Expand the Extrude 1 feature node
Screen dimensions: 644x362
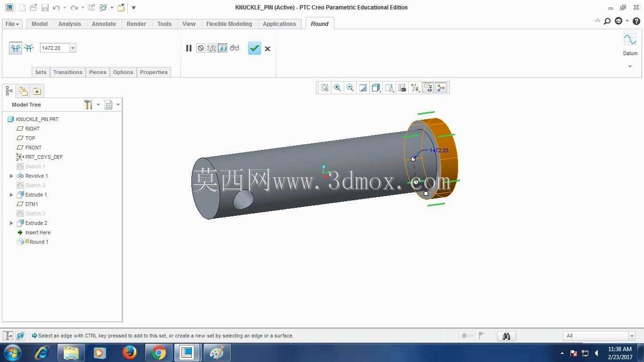pyautogui.click(x=11, y=195)
